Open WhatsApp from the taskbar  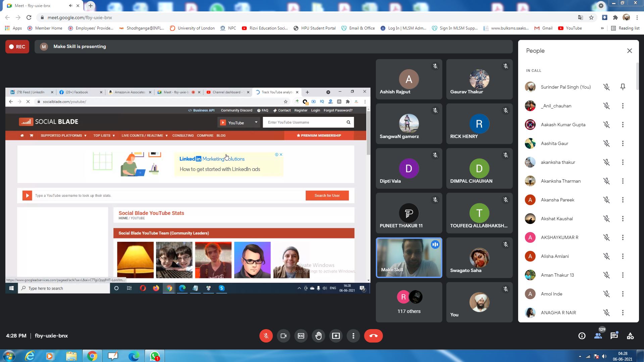tap(154, 356)
